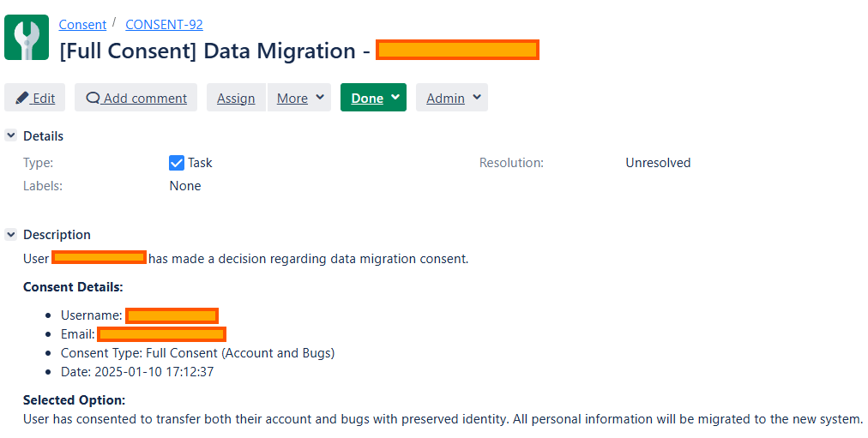The height and width of the screenshot is (438, 868).
Task: Collapse the Details section chevron
Action: (11, 135)
